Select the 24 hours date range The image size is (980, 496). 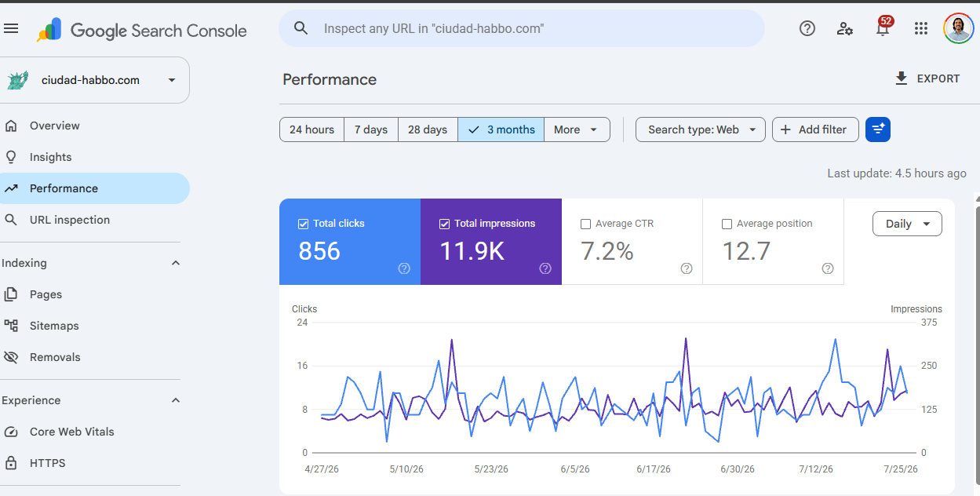click(311, 129)
